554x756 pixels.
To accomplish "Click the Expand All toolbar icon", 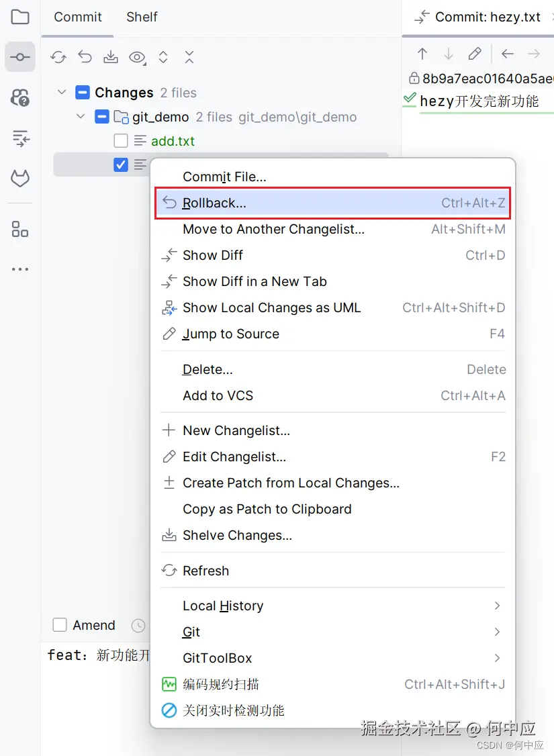I will (x=163, y=57).
